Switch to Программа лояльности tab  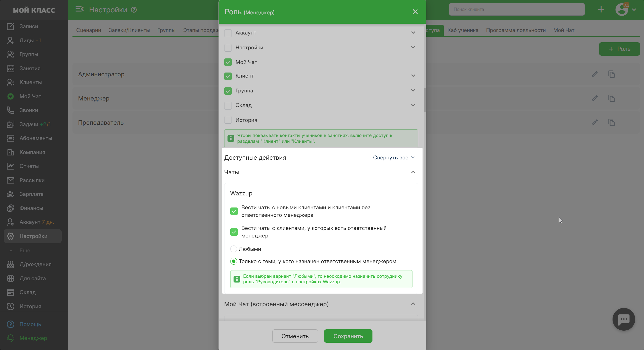pos(516,30)
